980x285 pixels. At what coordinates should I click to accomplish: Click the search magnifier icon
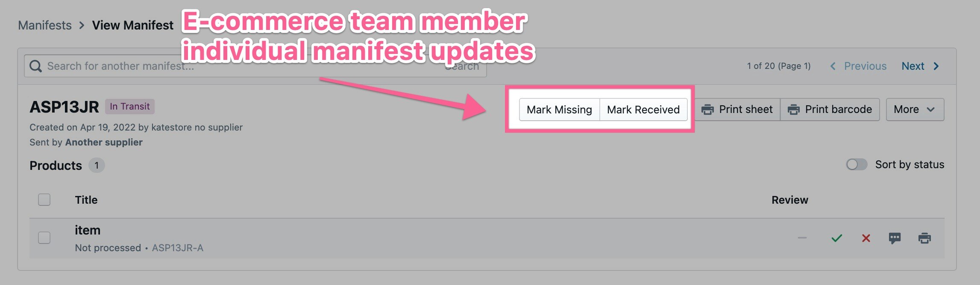35,66
